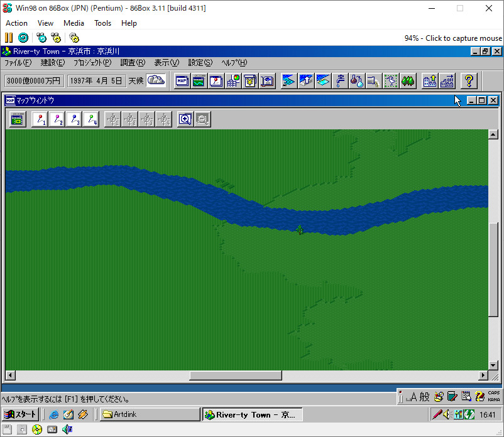Select the dotted area selection tool icon
This screenshot has width=504, height=437.
[391, 81]
